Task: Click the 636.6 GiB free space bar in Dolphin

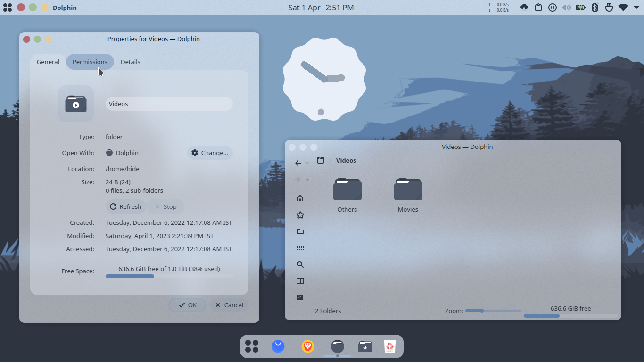Action: (570, 316)
